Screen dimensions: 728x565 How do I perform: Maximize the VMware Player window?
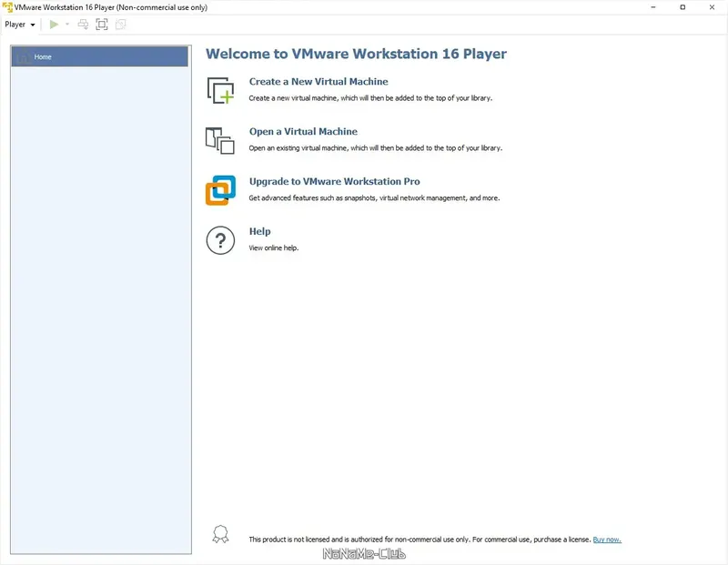pyautogui.click(x=682, y=7)
